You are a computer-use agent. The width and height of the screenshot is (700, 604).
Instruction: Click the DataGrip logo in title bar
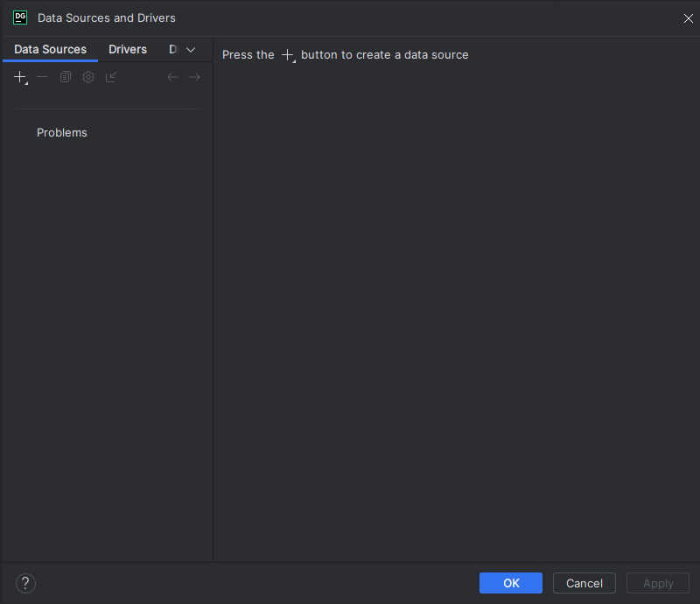(x=20, y=18)
